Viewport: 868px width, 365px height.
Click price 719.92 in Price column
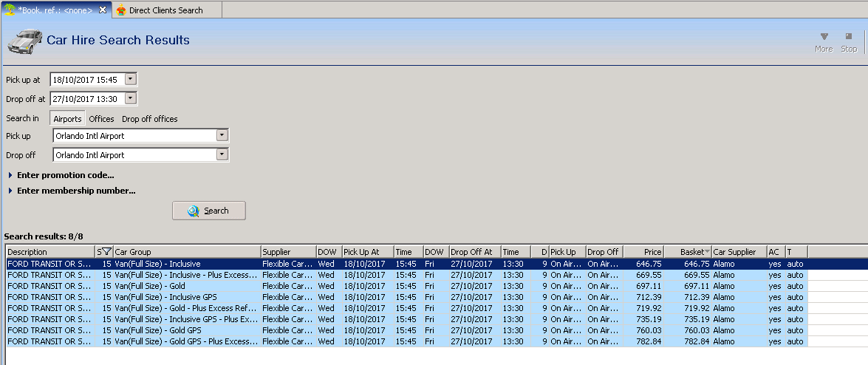coord(649,309)
